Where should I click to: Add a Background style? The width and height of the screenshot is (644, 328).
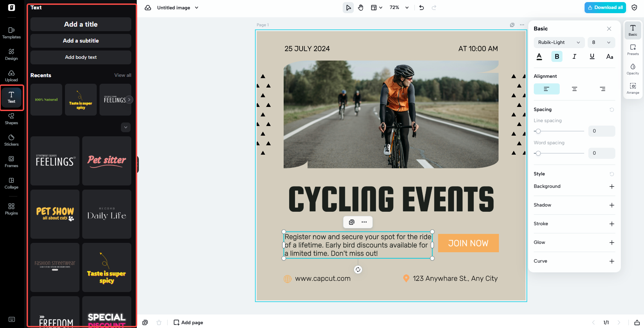(x=612, y=186)
